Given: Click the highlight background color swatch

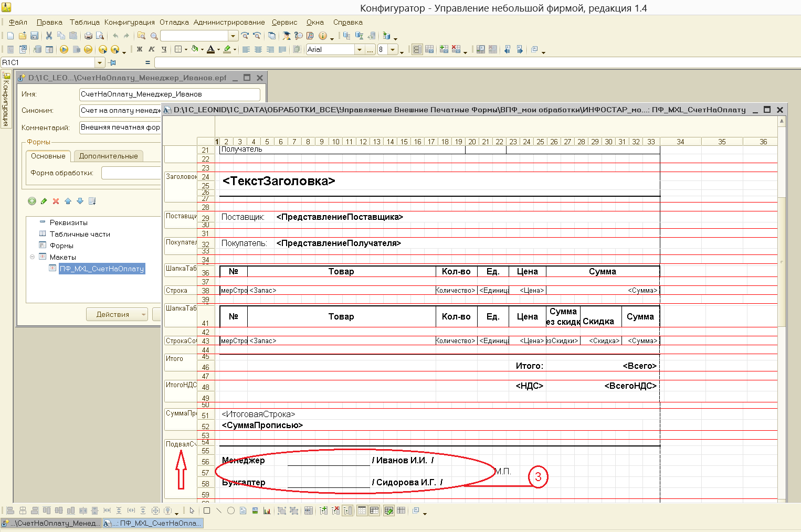Looking at the screenshot, I should click(227, 49).
